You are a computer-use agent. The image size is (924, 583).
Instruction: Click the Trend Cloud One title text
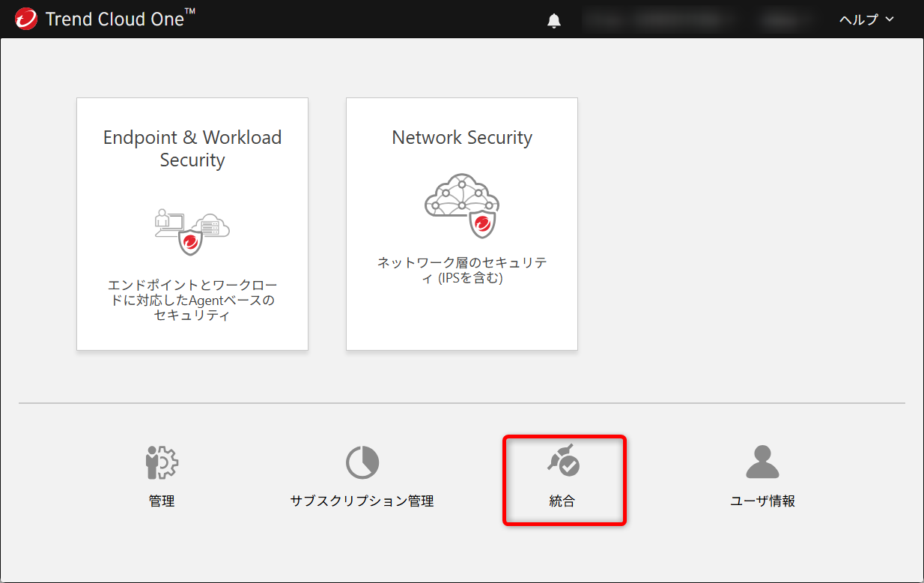click(121, 19)
